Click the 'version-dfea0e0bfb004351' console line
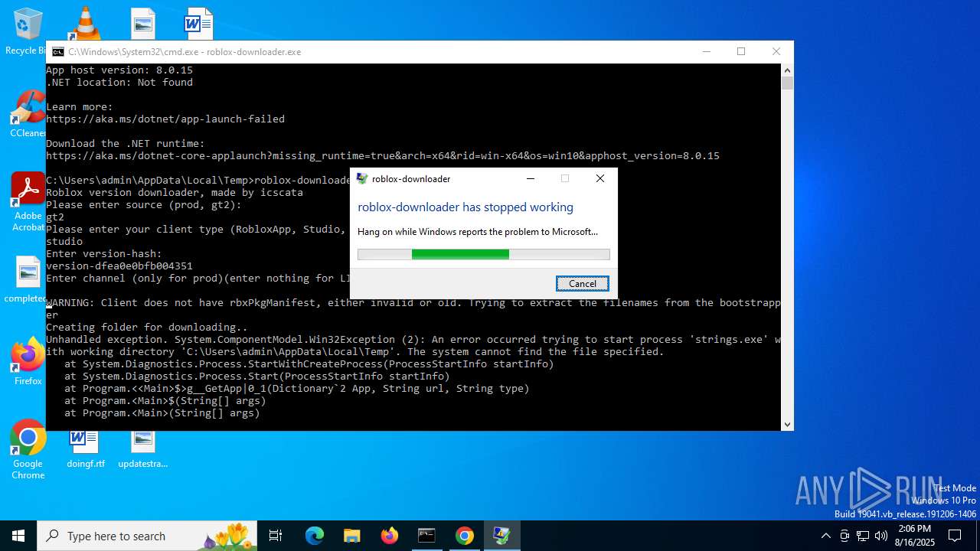The height and width of the screenshot is (551, 980). tap(119, 266)
